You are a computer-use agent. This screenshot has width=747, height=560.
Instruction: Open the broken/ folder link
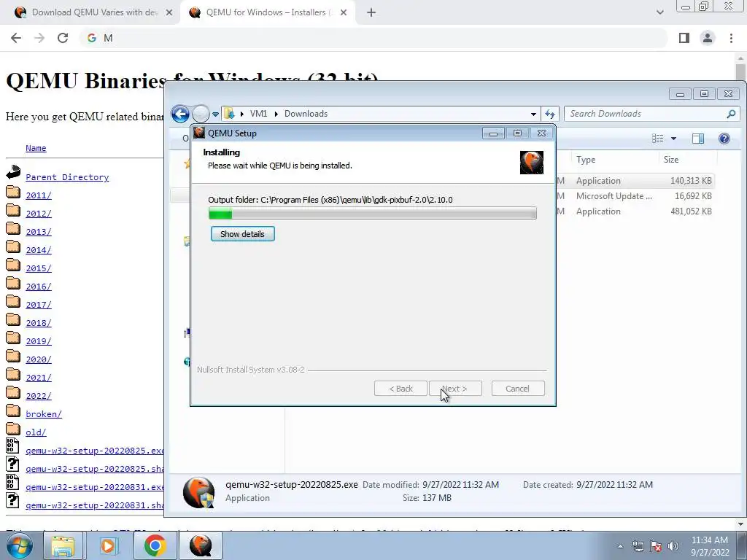click(x=44, y=414)
